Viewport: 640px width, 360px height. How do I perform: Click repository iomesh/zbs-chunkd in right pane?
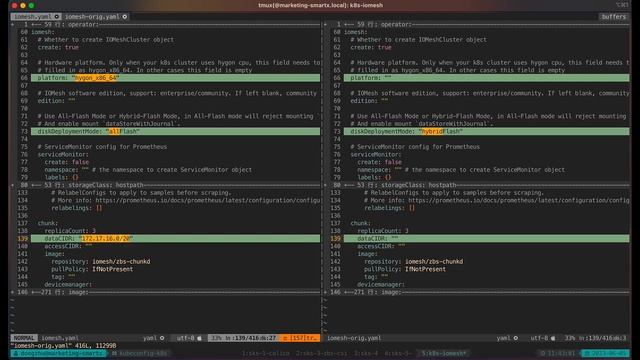(413, 262)
